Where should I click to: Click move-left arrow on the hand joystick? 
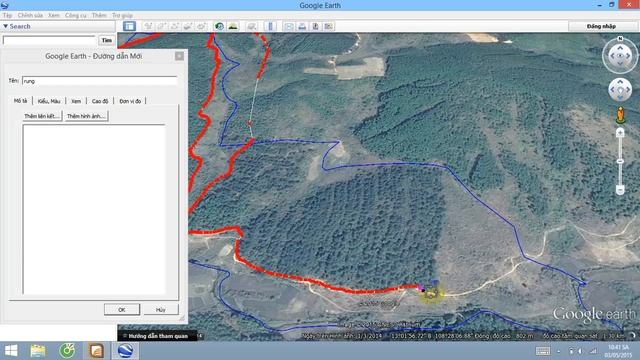(612, 89)
